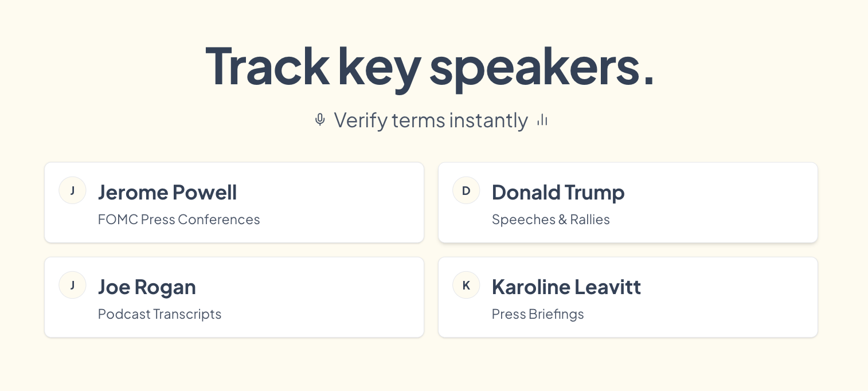Click the microphone icon beside 'Verify terms instantly'

[x=320, y=120]
